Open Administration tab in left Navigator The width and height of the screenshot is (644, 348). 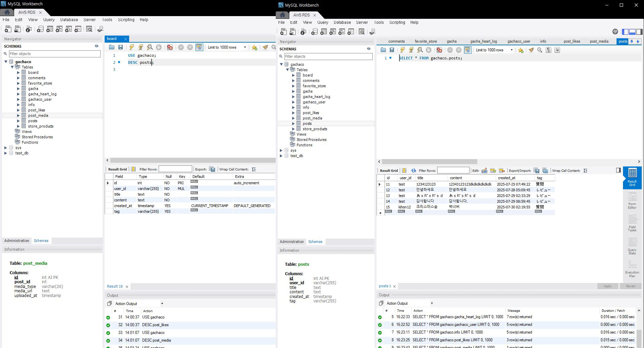click(x=17, y=241)
